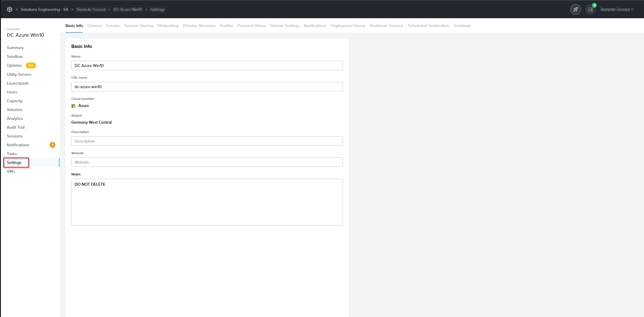The height and width of the screenshot is (317, 644).
Task: Open the Shutdown Timeout tab
Action: [x=386, y=26]
